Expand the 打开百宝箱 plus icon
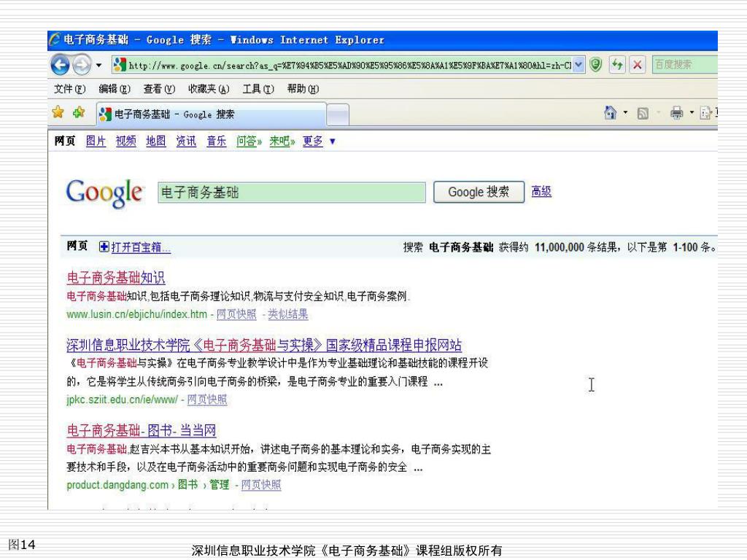Screen dimensions: 747x560 104,246
